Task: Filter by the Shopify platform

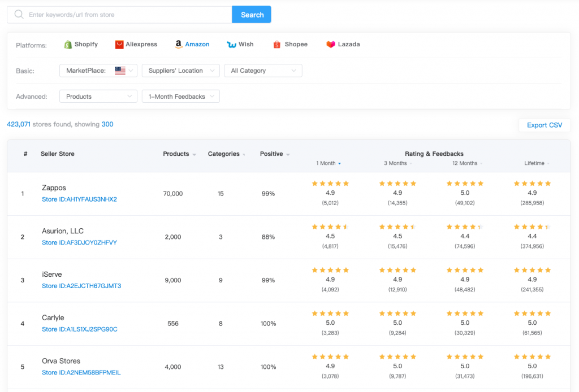Action: (81, 44)
